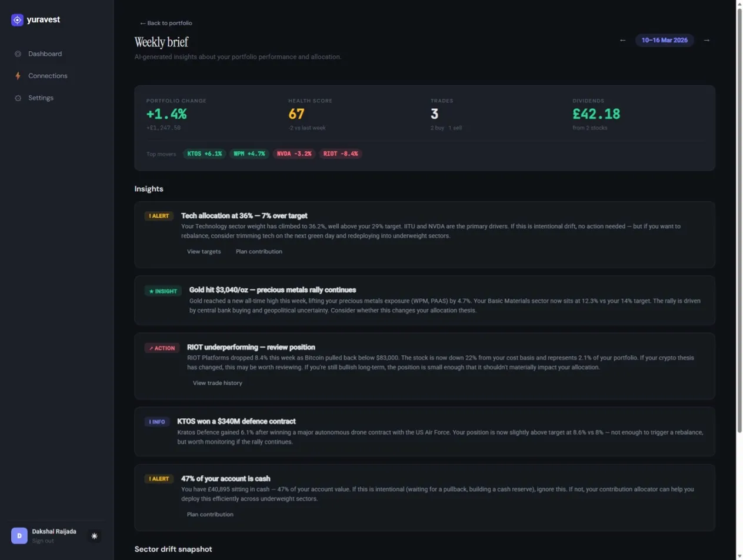Open the 10–16 Mar 2026 week selector
Image resolution: width=743 pixels, height=560 pixels.
point(664,40)
